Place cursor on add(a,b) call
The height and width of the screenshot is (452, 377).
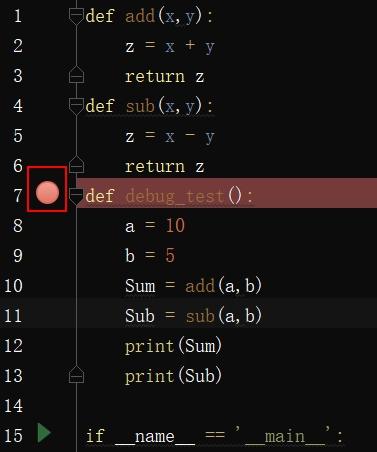[x=223, y=286]
